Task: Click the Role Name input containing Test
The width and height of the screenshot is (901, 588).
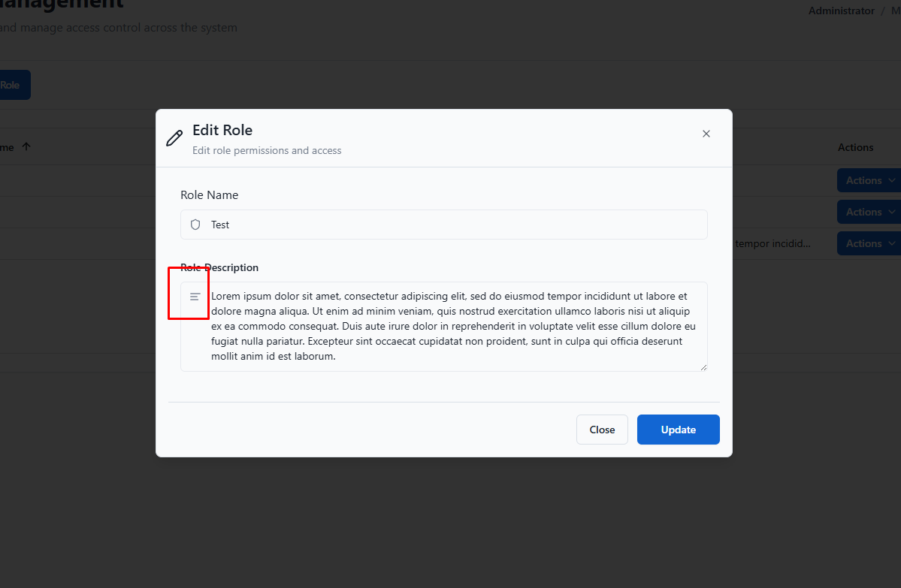Action: (x=451, y=225)
